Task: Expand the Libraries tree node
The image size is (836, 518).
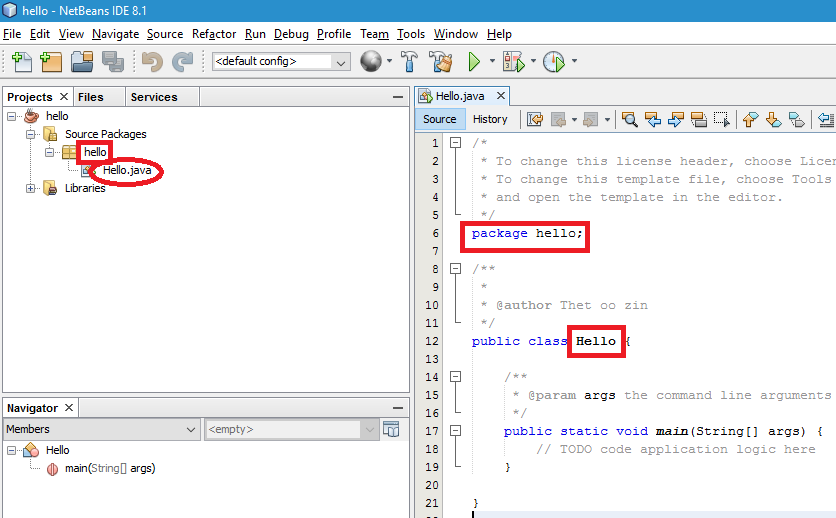Action: coord(30,188)
